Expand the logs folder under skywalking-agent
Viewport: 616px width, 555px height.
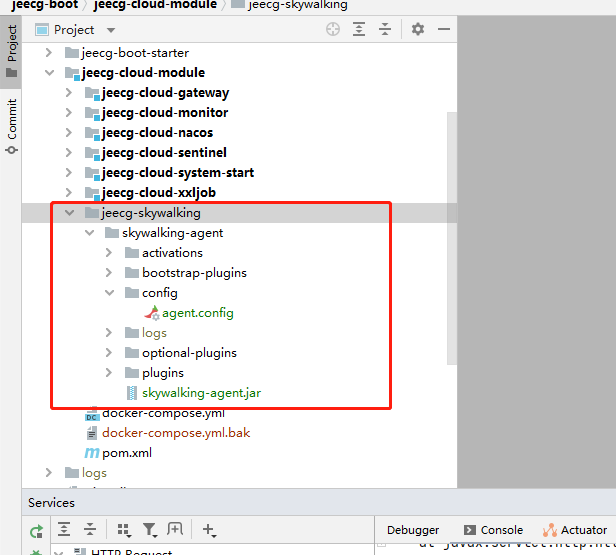click(x=109, y=333)
